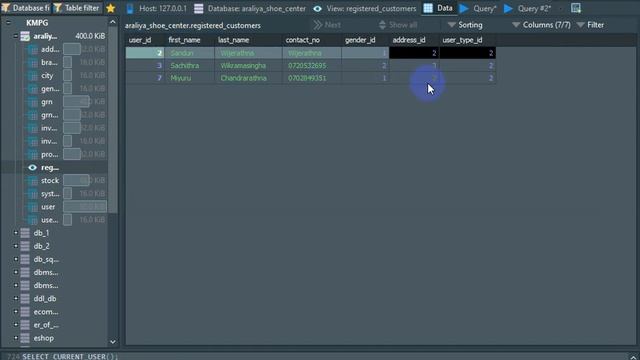This screenshot has height=360, width=640.
Task: Select the Sandun first_name cell
Action: coord(190,53)
